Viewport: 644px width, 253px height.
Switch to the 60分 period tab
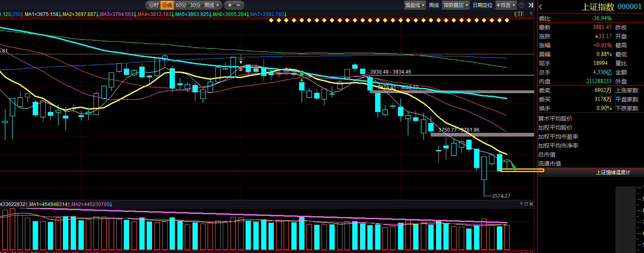coord(181,5)
